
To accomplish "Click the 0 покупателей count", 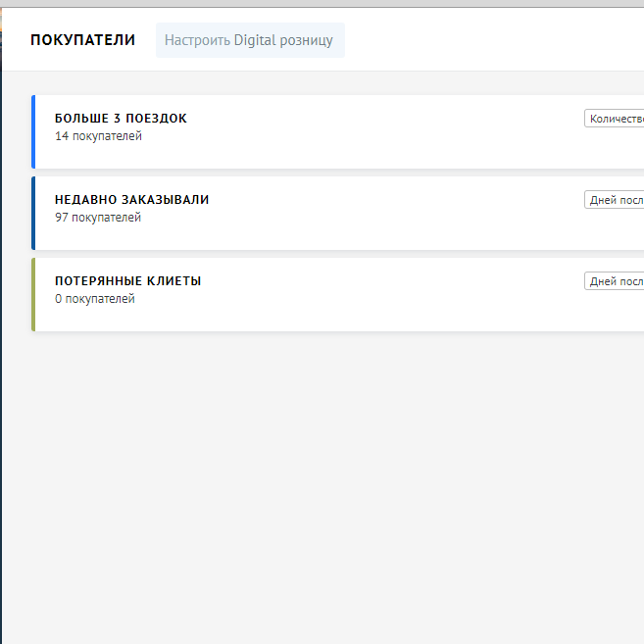I will pos(94,299).
